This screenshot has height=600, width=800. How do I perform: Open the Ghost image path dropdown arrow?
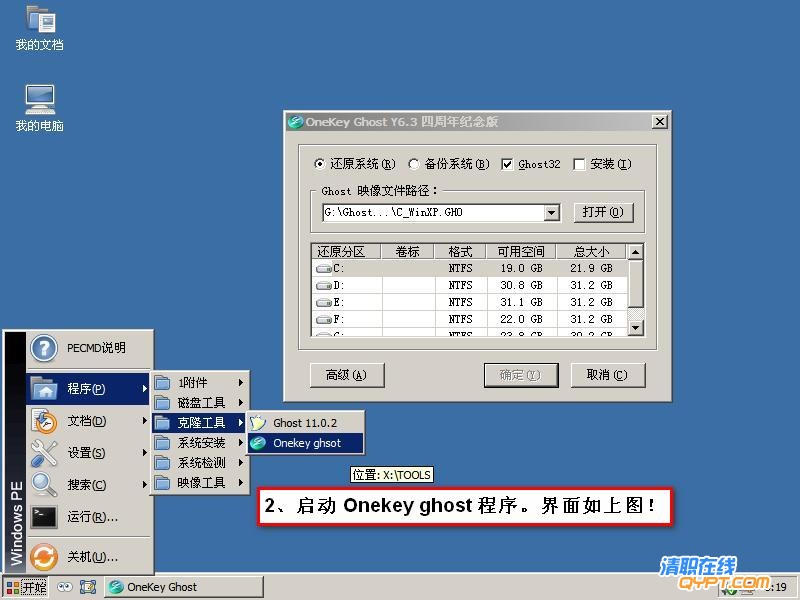[x=552, y=212]
